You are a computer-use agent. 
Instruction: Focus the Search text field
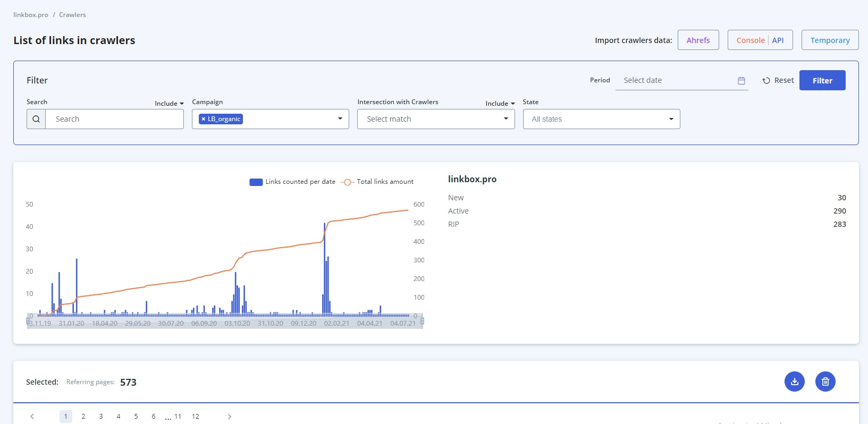pos(115,119)
